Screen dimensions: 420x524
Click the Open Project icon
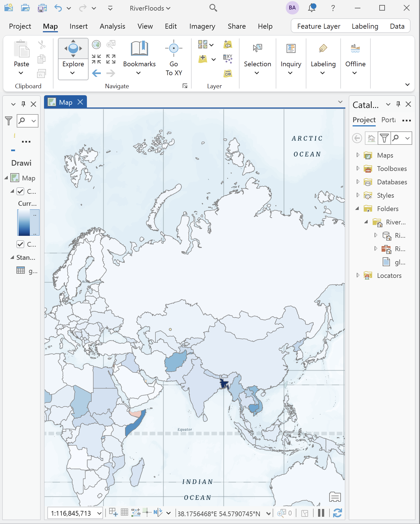pos(25,8)
